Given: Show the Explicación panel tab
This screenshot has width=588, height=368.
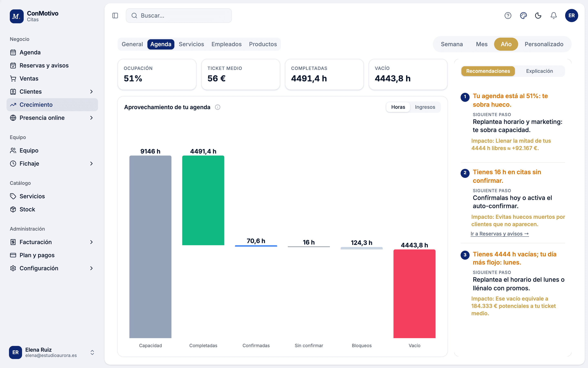Looking at the screenshot, I should [539, 71].
